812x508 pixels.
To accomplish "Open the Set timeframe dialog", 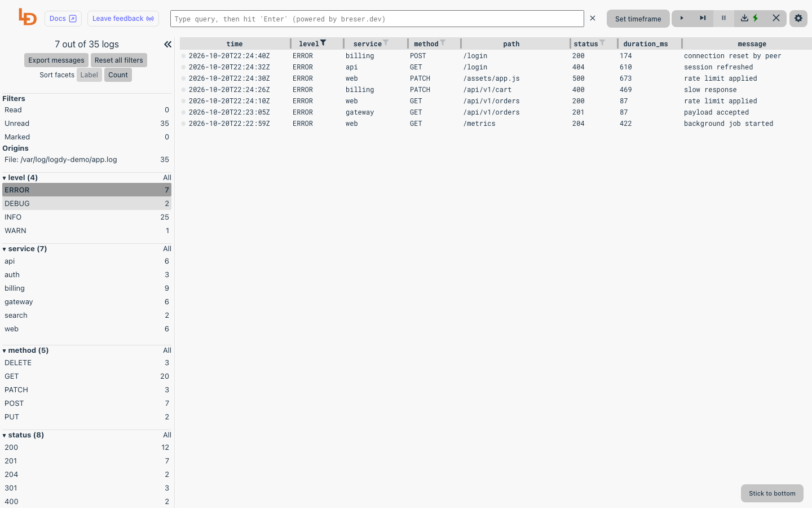I will click(638, 19).
